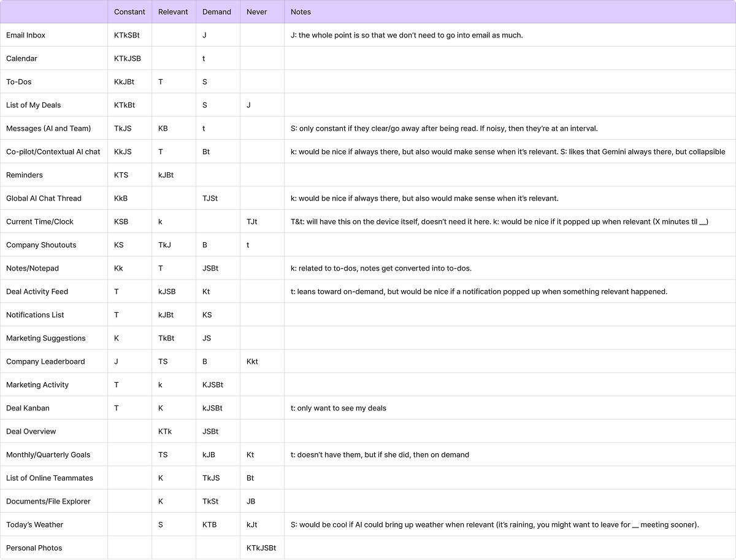
Task: Select the Today's Weather notes cell
Action: click(x=510, y=524)
